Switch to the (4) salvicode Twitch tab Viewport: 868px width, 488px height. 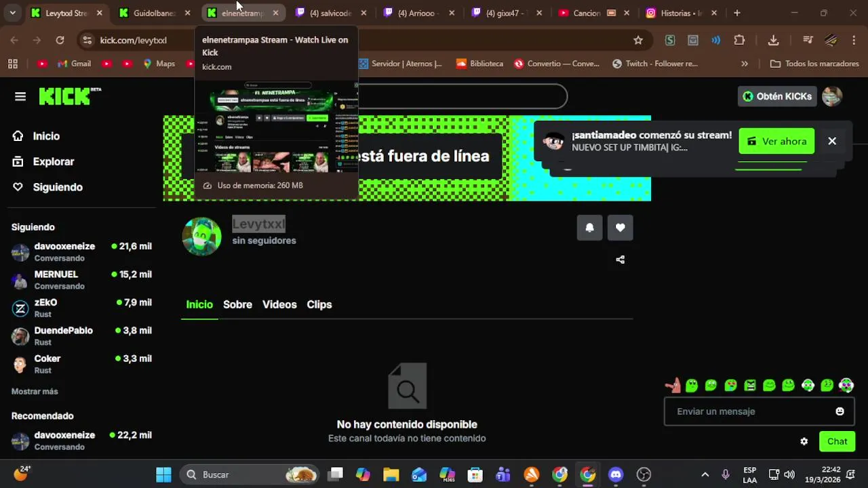330,13
